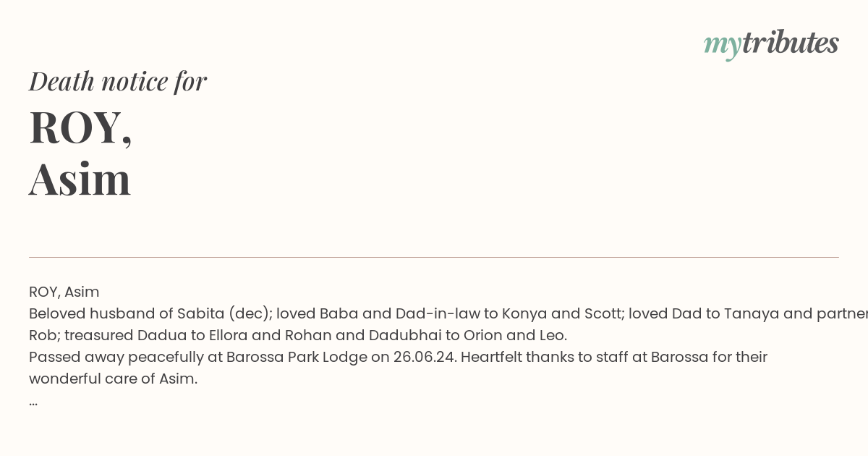Viewport: 868px width, 456px height.
Task: Click the large ROY, surname heading
Action: pos(80,128)
